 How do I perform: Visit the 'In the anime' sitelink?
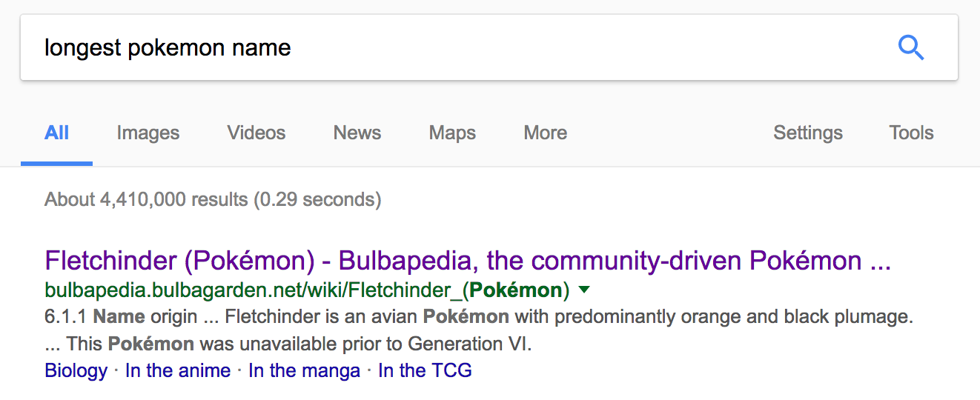[x=178, y=370]
